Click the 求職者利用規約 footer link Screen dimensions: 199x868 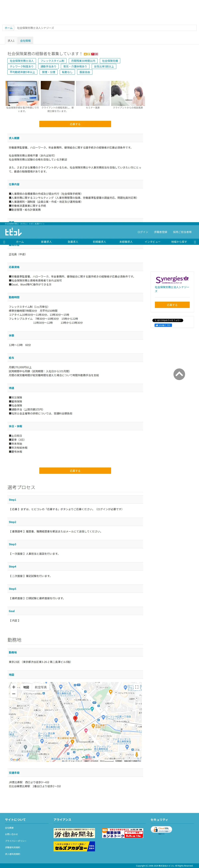coord(12,847)
